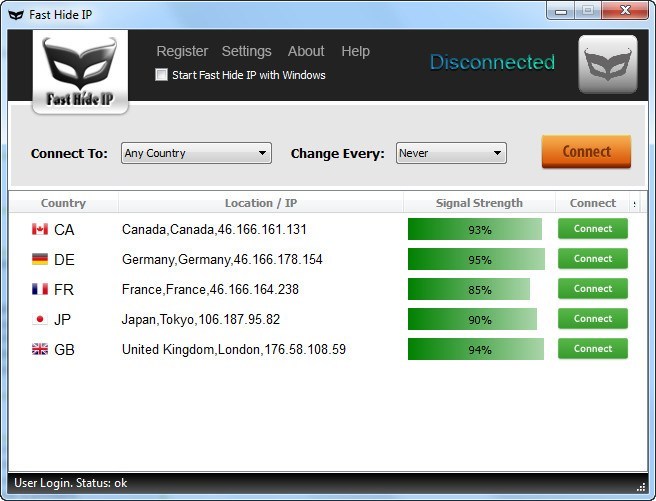Select the Japan,Tokyo,106.187.95.82 entry

(201, 320)
